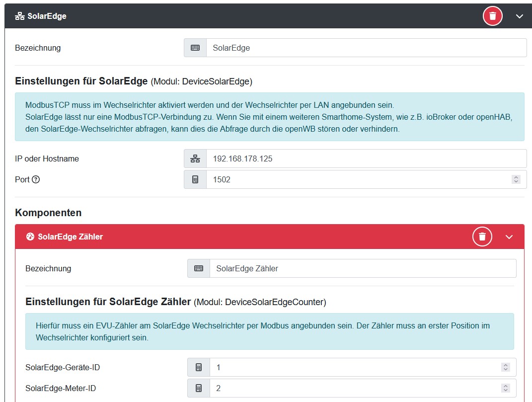The width and height of the screenshot is (532, 402).
Task: Click keyboard icon beside device Bezeichnung
Action: (x=195, y=48)
